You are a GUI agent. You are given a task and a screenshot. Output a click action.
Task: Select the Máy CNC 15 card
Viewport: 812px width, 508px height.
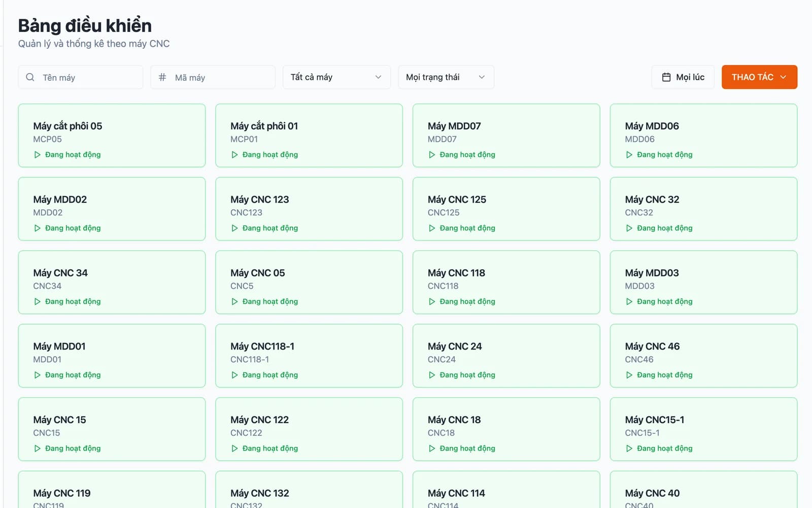tap(112, 429)
